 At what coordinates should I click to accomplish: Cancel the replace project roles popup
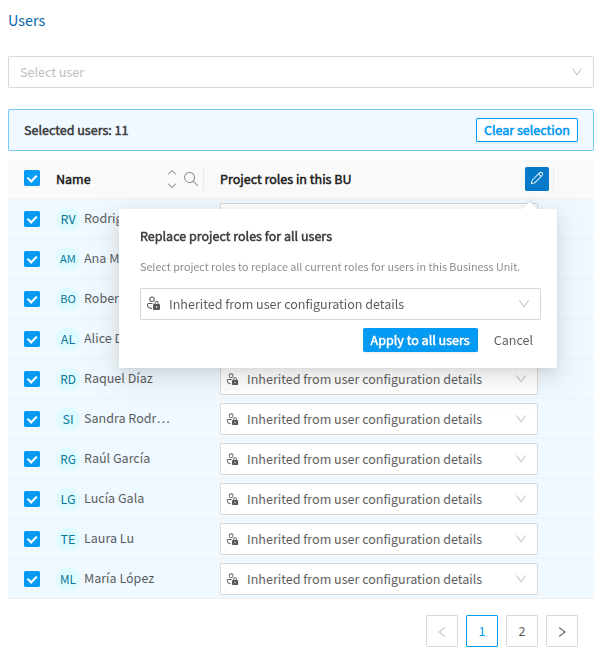(513, 340)
